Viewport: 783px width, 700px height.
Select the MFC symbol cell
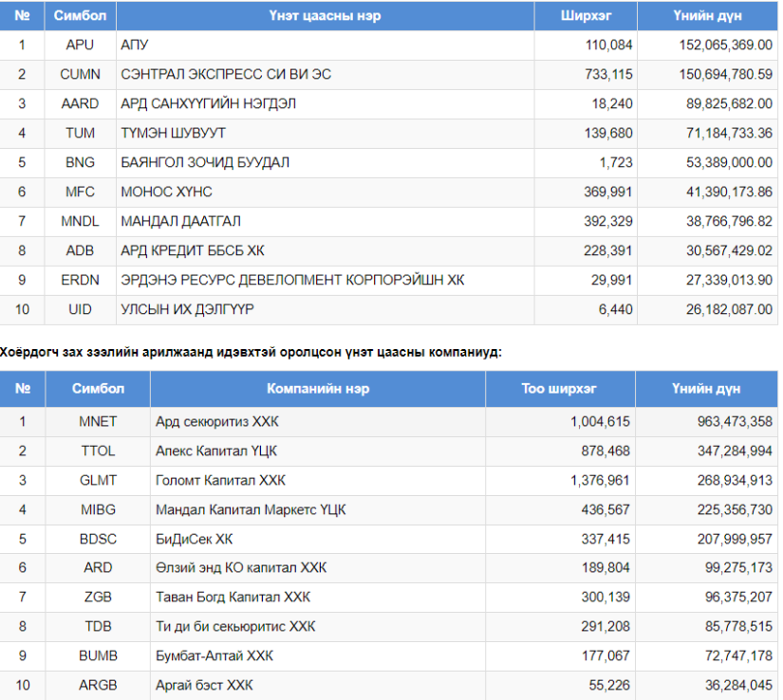click(x=80, y=193)
